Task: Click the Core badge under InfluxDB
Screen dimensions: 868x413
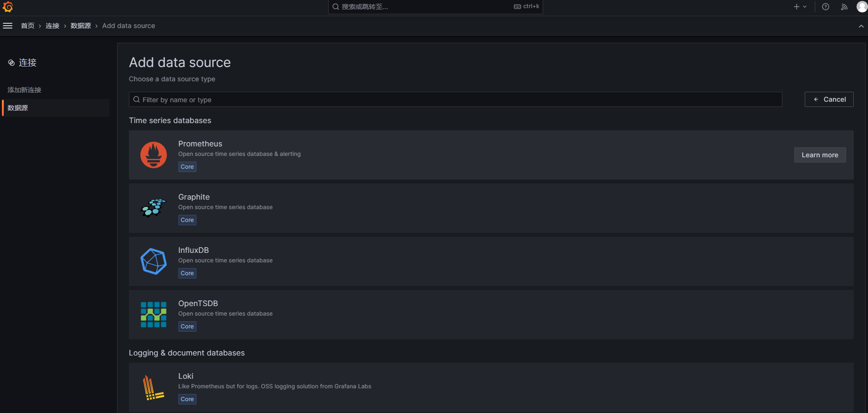Action: pos(187,273)
